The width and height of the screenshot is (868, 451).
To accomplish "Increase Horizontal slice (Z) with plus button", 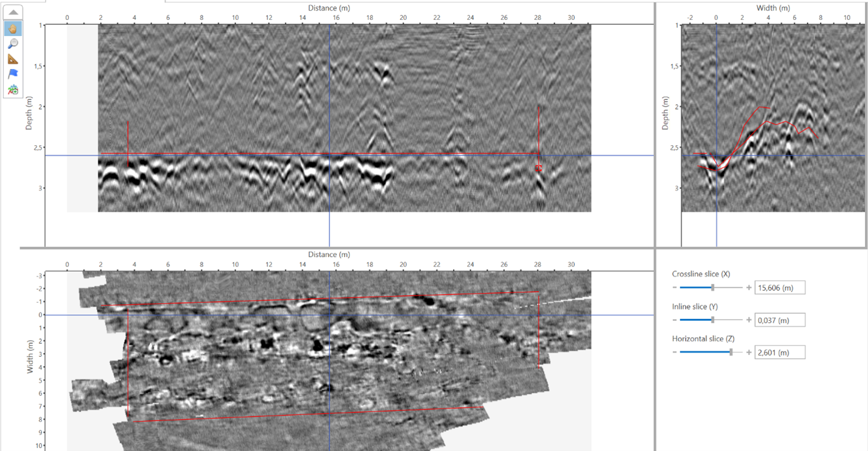I will (x=749, y=353).
